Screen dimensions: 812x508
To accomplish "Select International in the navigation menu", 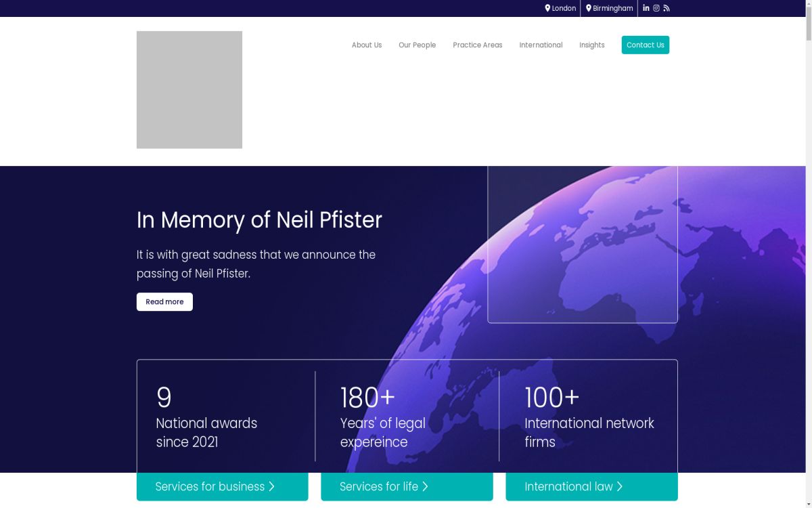I will (x=541, y=45).
